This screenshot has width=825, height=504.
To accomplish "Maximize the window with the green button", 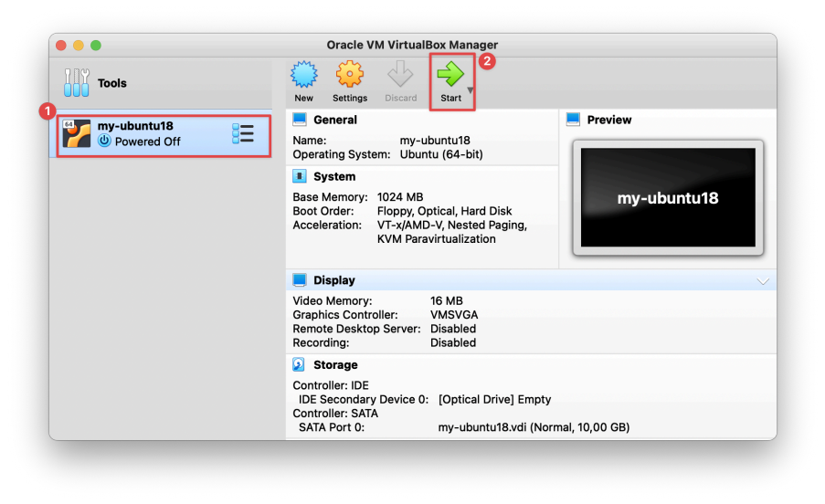I will pos(96,46).
